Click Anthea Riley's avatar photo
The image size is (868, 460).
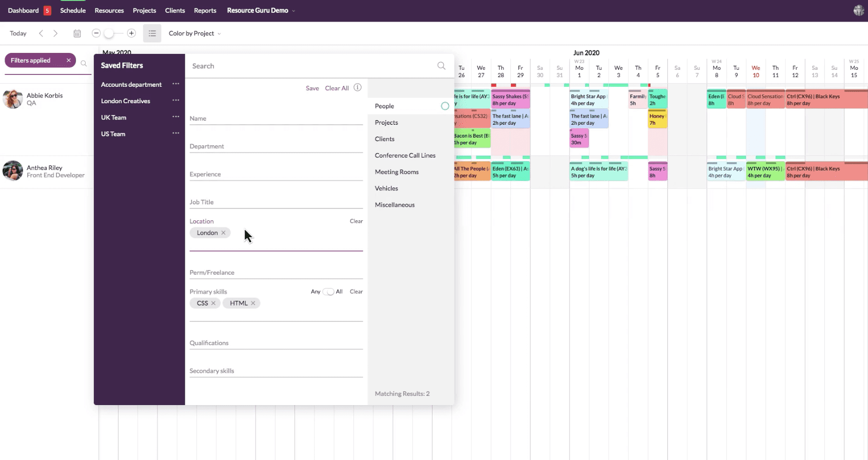(13, 171)
